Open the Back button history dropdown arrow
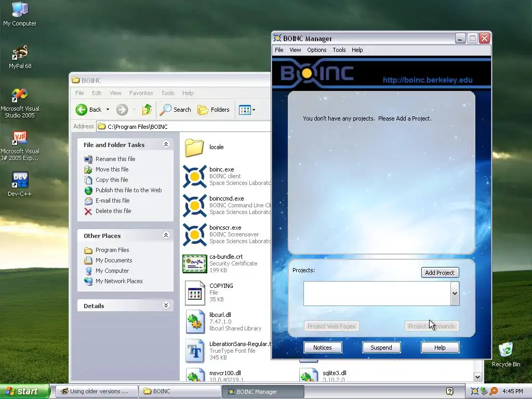Image resolution: width=532 pixels, height=399 pixels. coord(108,110)
